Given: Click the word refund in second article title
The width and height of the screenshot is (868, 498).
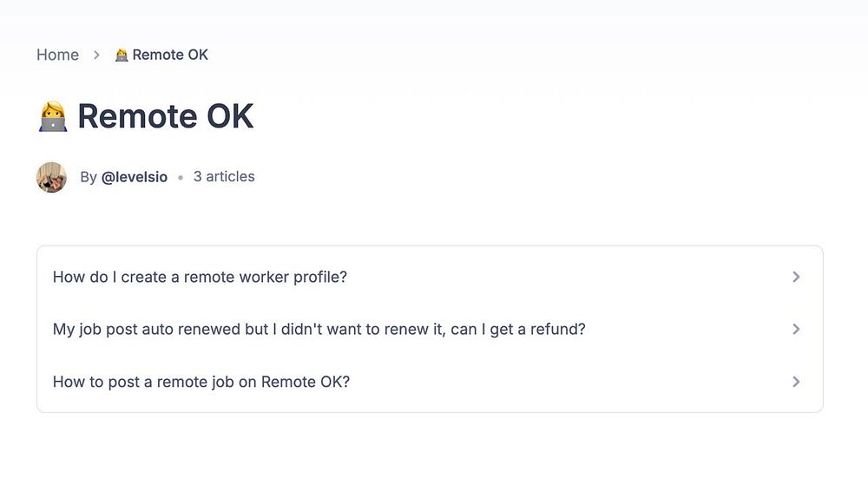Looking at the screenshot, I should point(559,330).
